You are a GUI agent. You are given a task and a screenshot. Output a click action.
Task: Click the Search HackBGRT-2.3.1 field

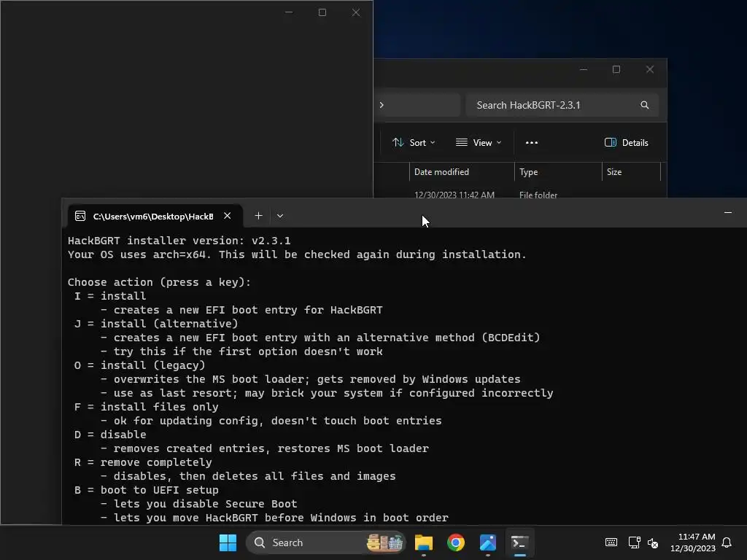[x=562, y=105]
